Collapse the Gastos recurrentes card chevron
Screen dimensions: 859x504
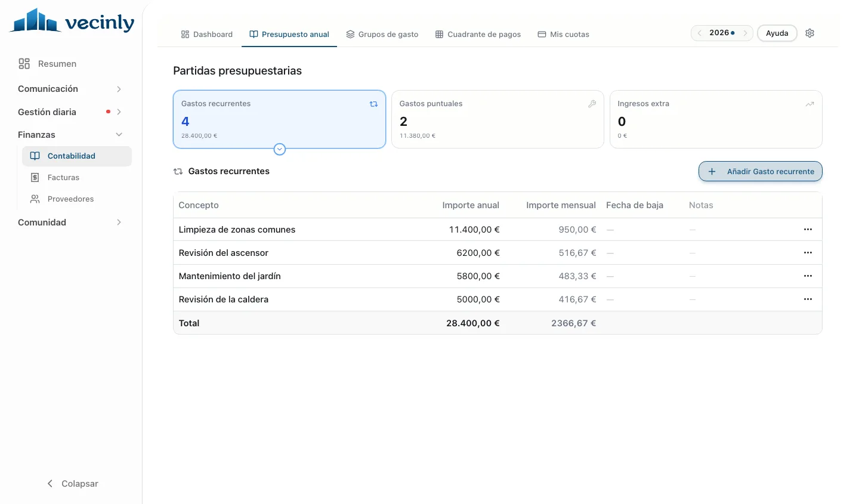pyautogui.click(x=280, y=149)
